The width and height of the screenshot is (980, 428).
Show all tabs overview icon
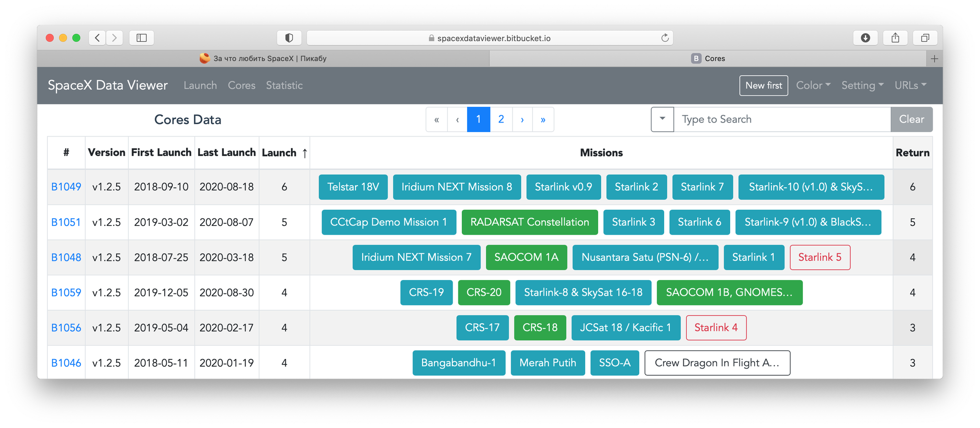click(925, 38)
